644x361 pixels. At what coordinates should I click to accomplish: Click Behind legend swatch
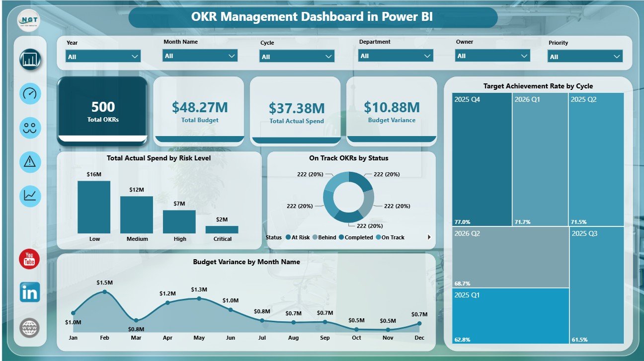315,237
